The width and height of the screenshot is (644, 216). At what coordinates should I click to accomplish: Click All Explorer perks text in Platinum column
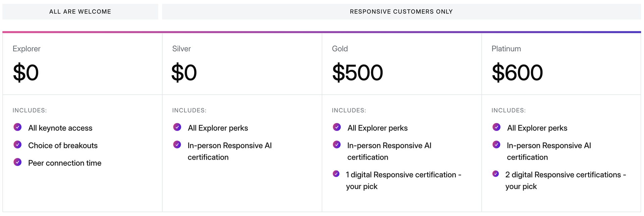point(537,128)
